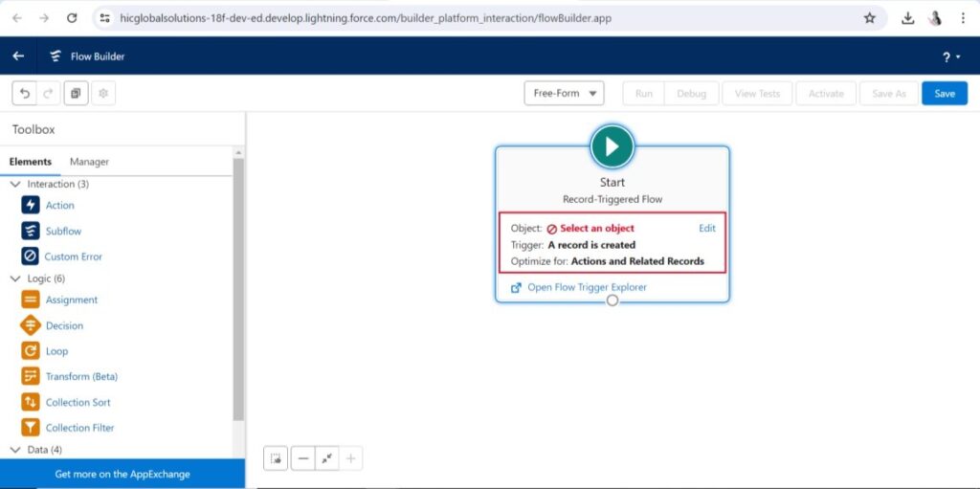
Task: Click the Collection Sort label
Action: (78, 402)
